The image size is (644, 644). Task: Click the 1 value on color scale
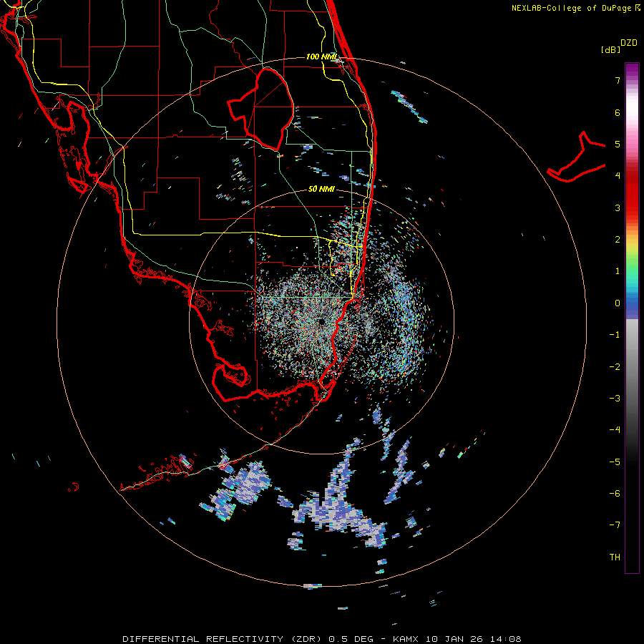[618, 271]
